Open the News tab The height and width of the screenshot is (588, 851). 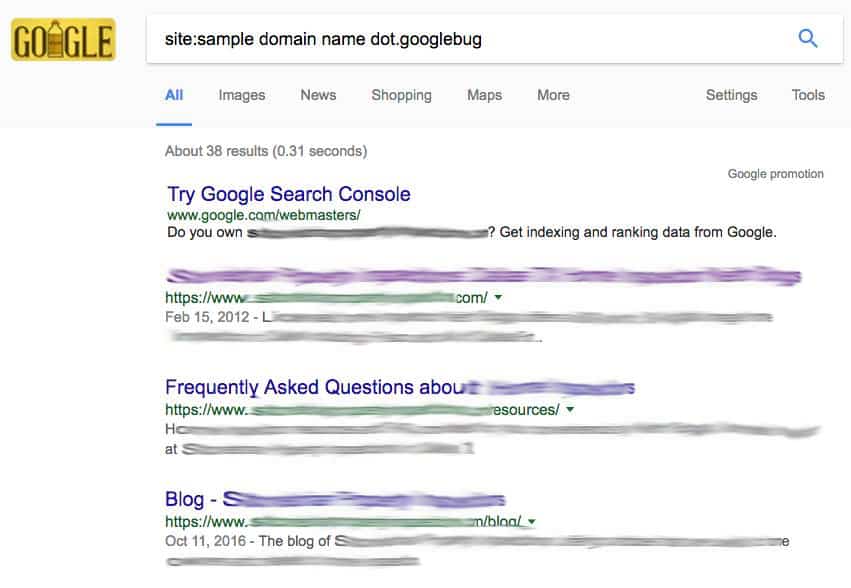318,95
